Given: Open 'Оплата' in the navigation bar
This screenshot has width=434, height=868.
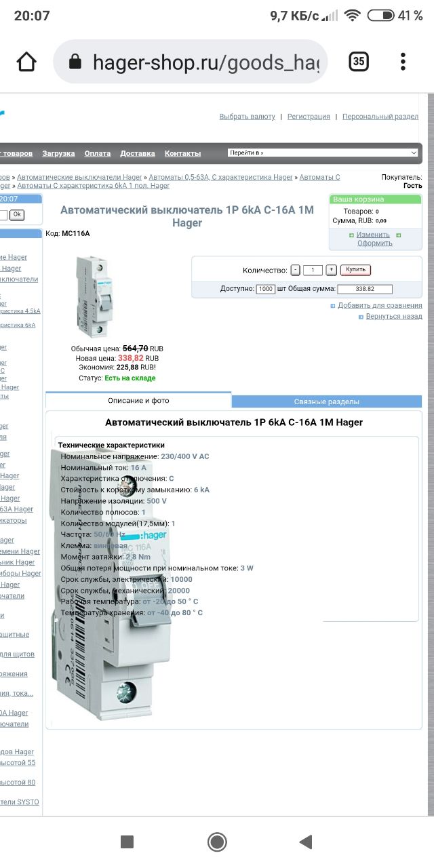Looking at the screenshot, I should coord(98,153).
